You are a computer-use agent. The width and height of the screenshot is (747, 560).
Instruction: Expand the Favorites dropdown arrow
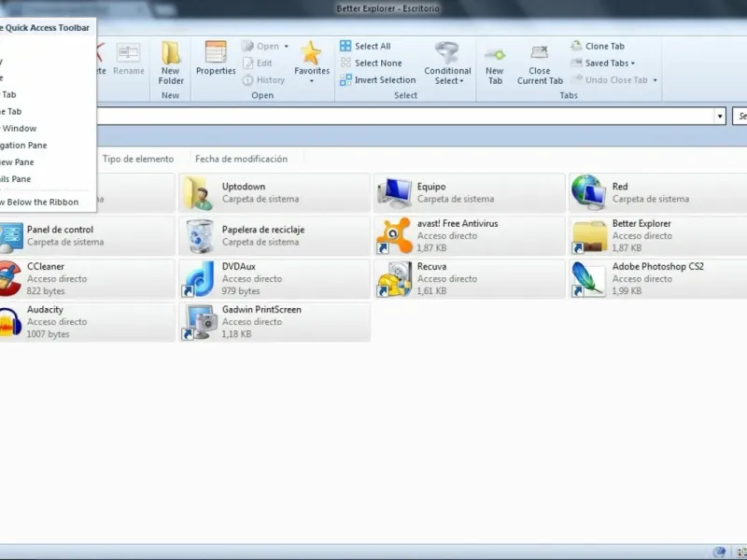pyautogui.click(x=312, y=81)
